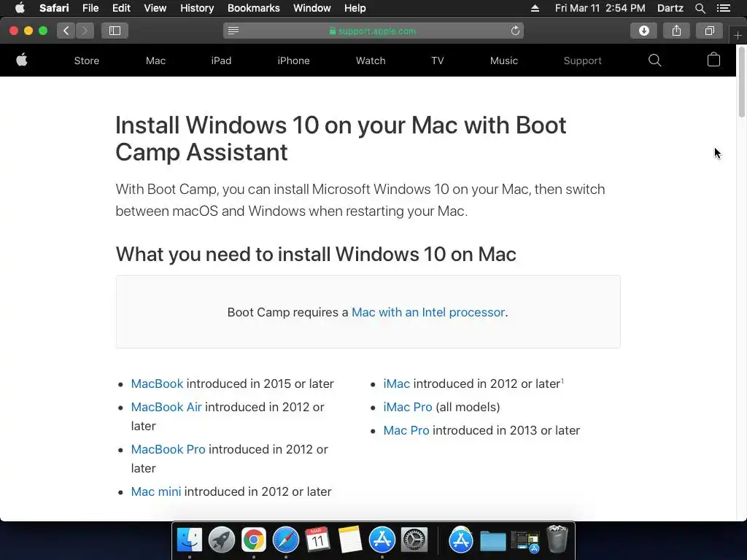Open the History menu
747x560 pixels.
[x=197, y=8]
